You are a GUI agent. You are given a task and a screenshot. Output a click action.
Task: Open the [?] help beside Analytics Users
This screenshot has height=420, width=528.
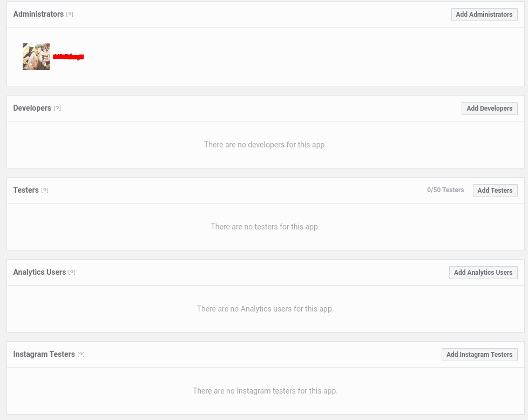[x=72, y=273]
